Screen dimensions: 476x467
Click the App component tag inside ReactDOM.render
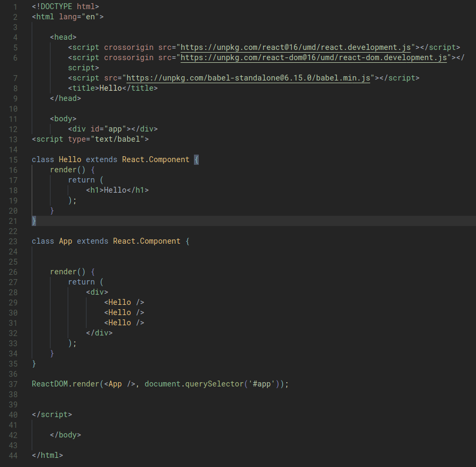120,384
